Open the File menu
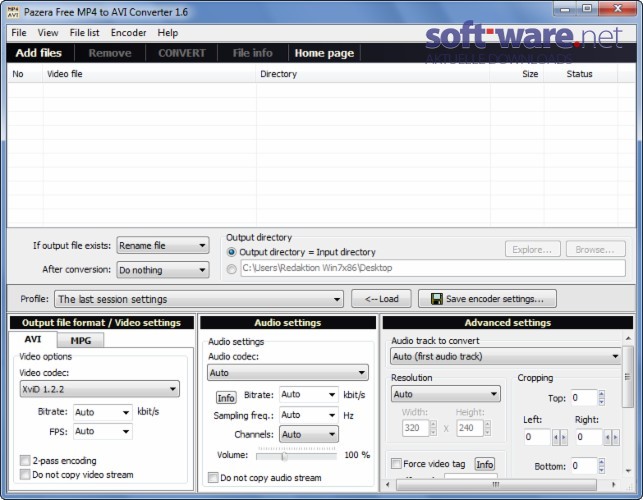The height and width of the screenshot is (500, 643). click(x=19, y=33)
